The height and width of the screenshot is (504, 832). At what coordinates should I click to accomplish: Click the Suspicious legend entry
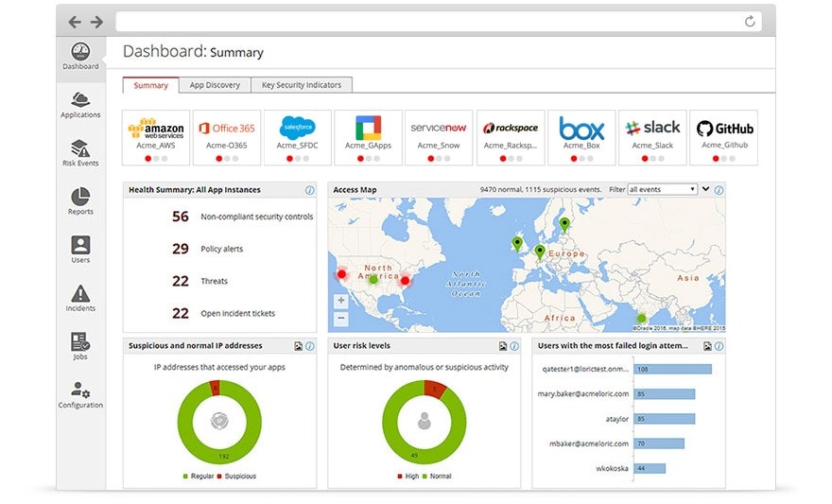click(236, 477)
